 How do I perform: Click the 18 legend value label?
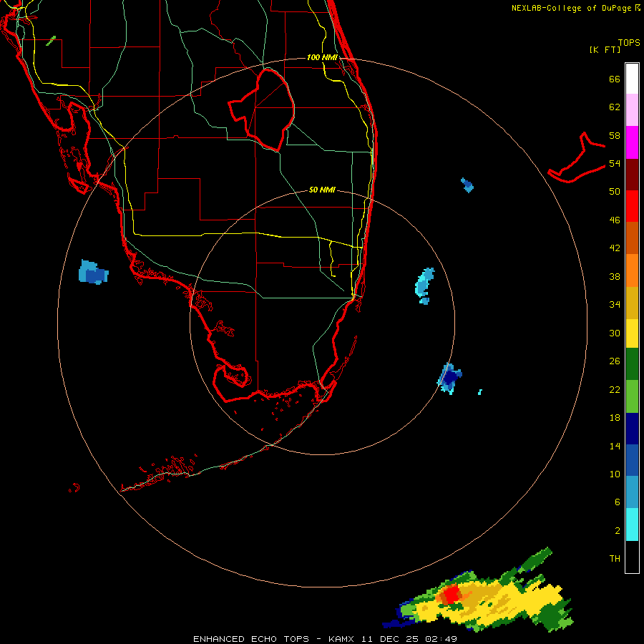click(615, 418)
